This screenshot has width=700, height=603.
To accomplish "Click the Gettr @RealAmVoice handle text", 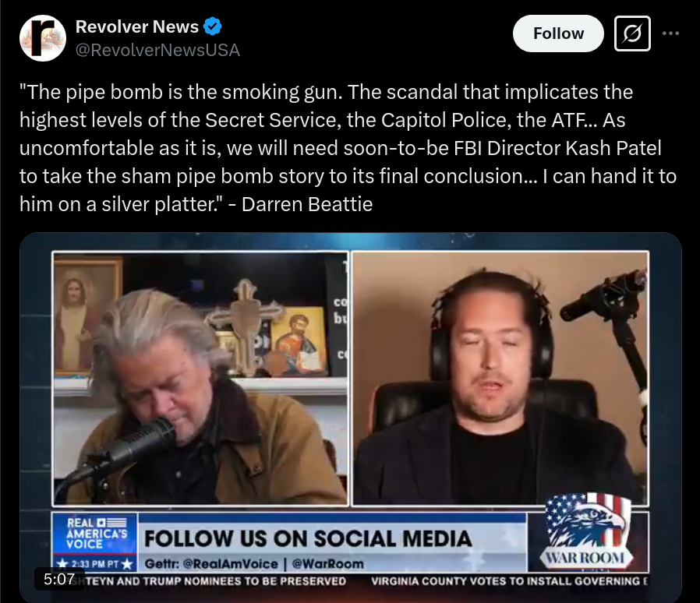I will click(211, 564).
